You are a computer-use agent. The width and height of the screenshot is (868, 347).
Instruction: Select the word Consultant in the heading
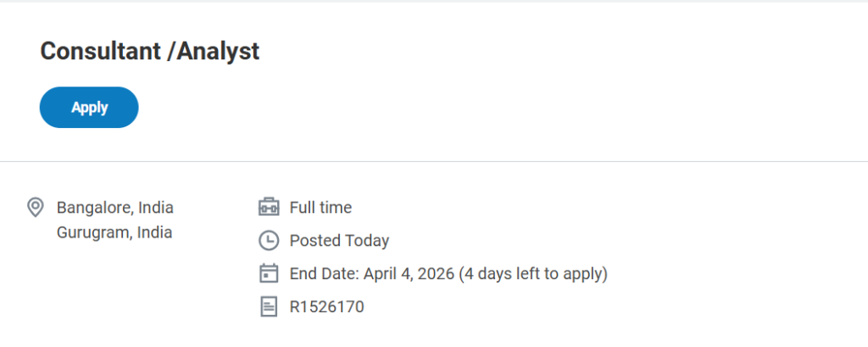(100, 51)
